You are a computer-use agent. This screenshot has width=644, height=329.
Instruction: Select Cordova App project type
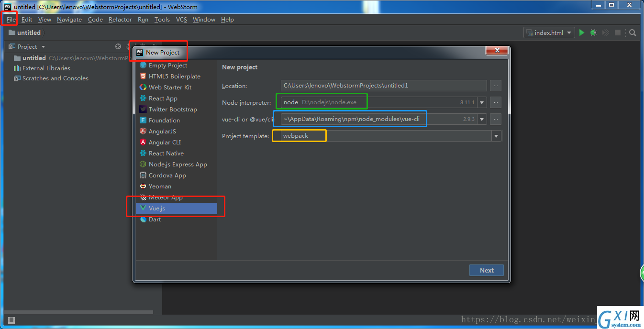177,175
